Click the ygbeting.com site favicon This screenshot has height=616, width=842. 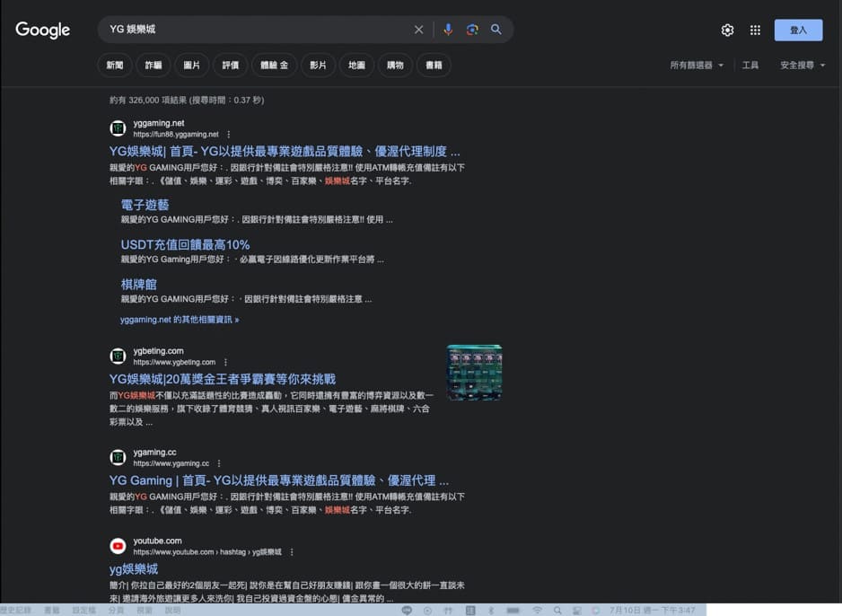[x=118, y=356]
